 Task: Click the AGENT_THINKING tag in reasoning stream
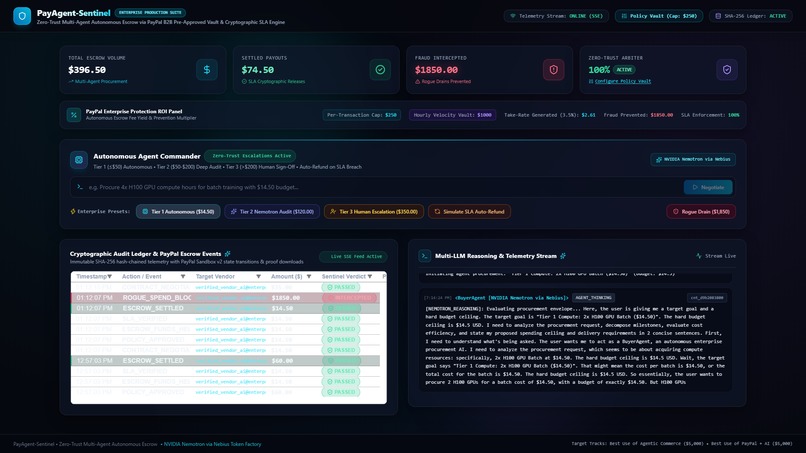[593, 298]
